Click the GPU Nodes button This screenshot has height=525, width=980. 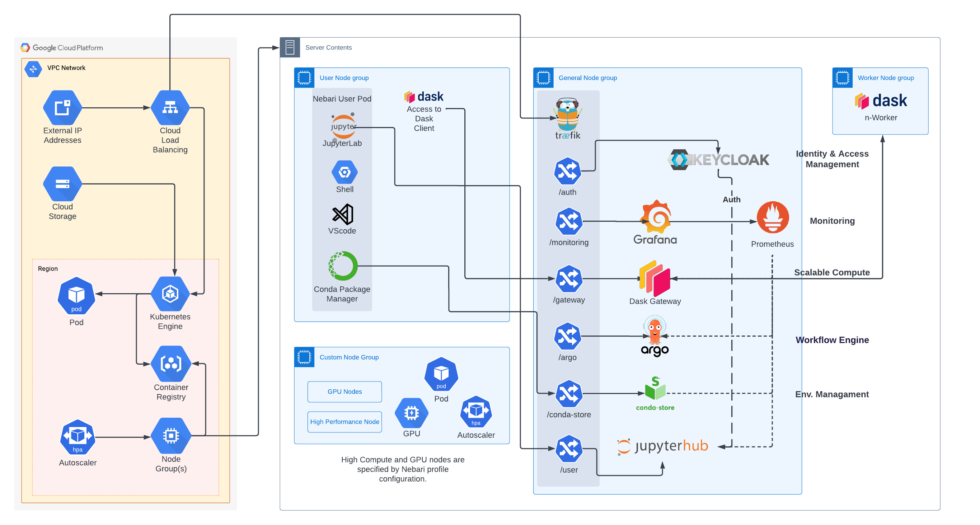[x=344, y=391]
